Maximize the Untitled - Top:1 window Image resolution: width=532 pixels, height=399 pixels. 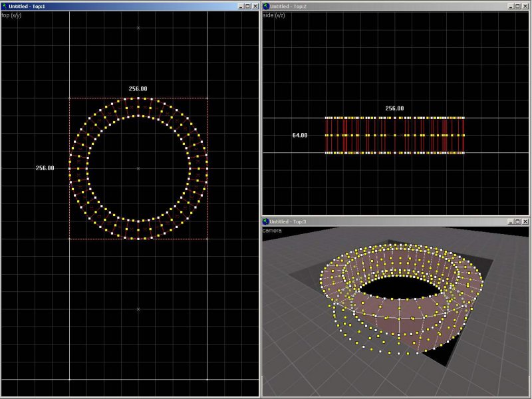247,6
